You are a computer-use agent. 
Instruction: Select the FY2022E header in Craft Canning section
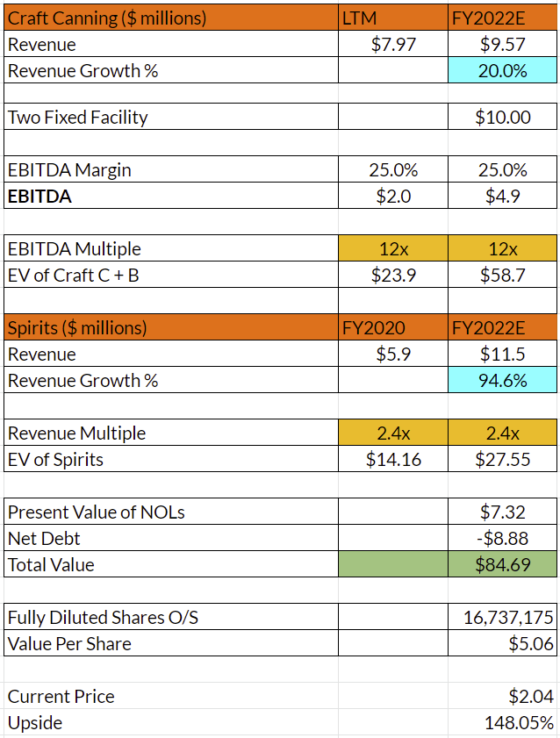pos(502,18)
